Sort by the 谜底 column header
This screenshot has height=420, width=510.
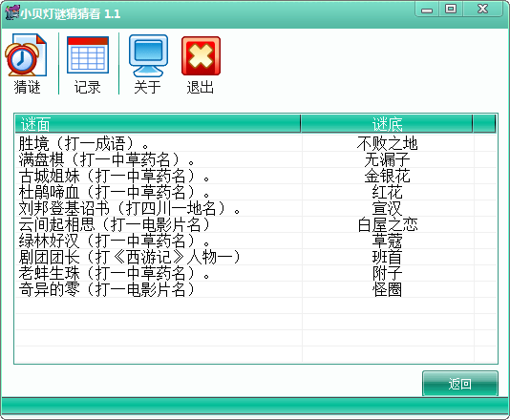(x=387, y=124)
